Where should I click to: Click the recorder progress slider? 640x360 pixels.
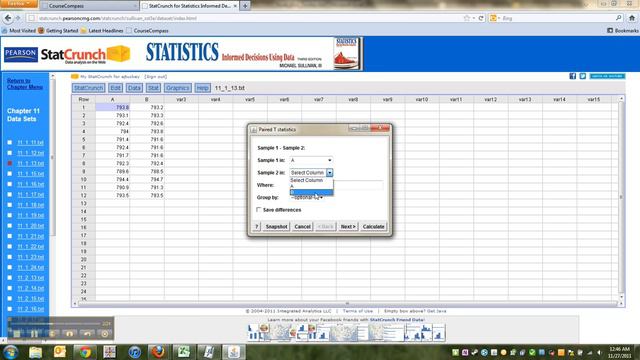55,324
